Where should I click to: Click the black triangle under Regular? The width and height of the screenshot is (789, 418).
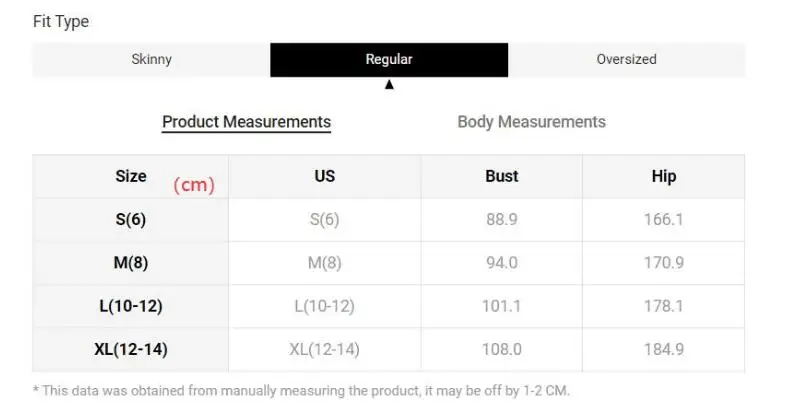(x=389, y=85)
